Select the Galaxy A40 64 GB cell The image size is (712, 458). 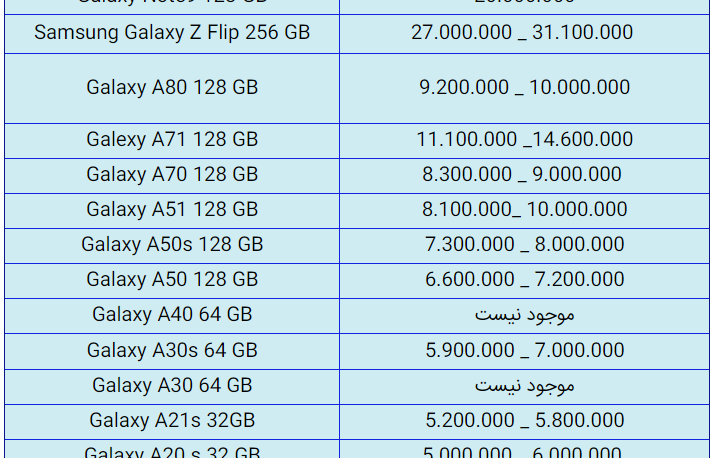coord(172,314)
